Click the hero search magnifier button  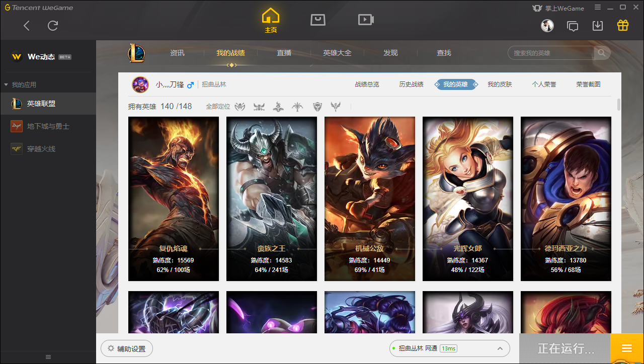(602, 53)
